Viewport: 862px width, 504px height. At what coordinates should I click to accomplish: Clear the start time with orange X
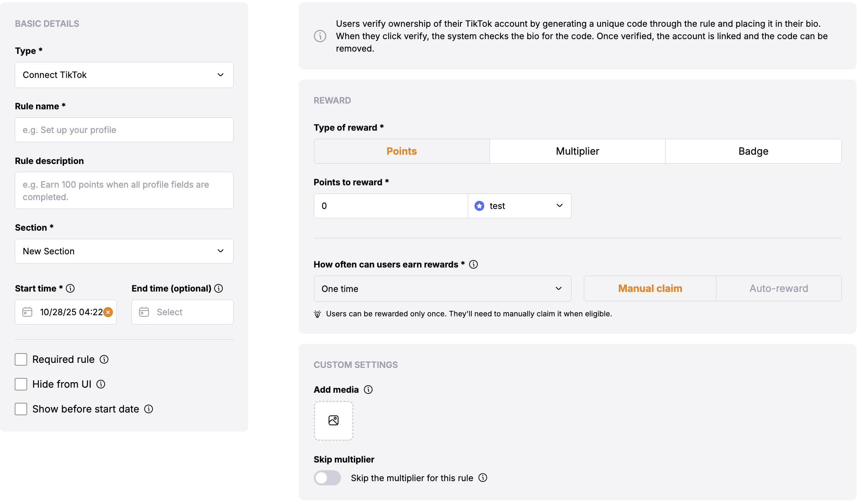108,312
